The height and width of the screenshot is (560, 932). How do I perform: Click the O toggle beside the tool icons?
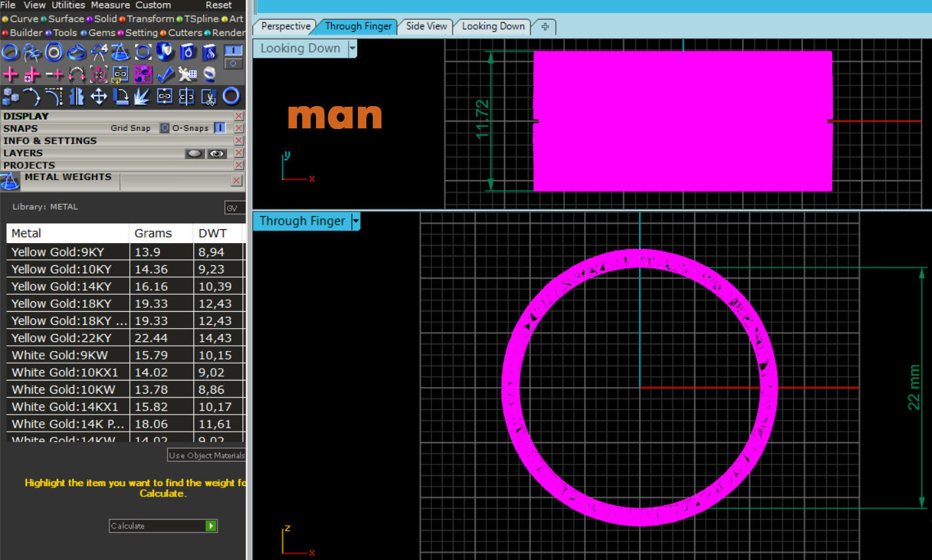[234, 64]
